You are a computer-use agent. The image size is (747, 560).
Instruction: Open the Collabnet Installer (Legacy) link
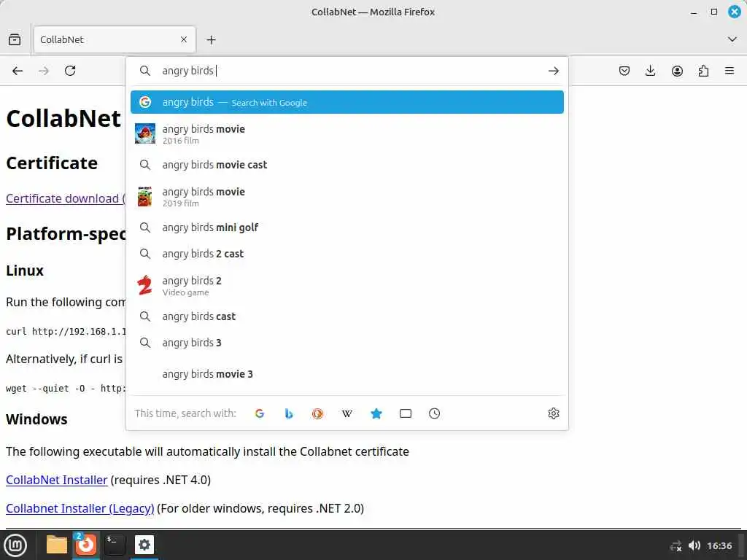point(80,508)
